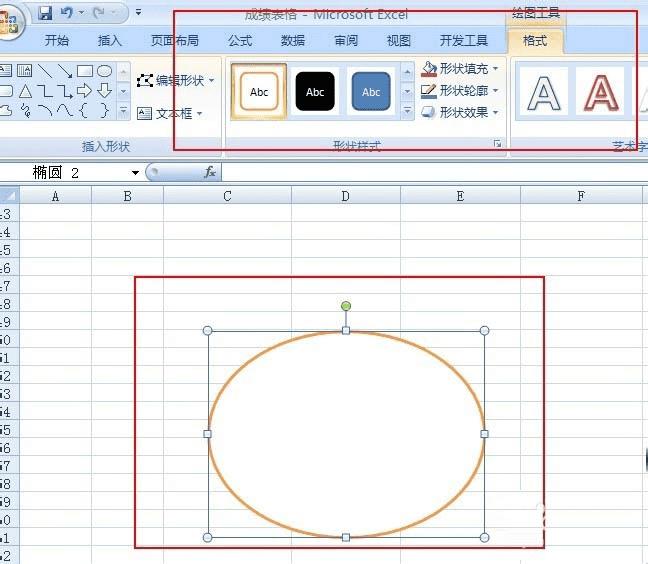Select all cells via the corner button
648x564 pixels.
coord(10,195)
